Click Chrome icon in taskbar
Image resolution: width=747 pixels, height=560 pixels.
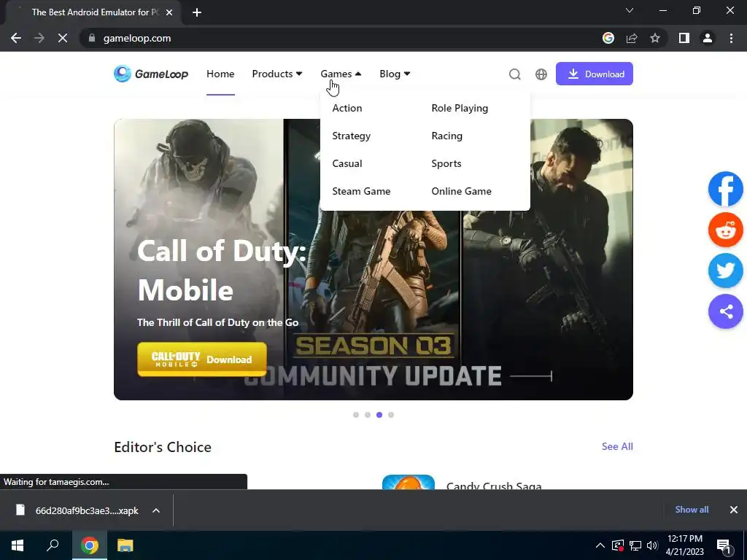point(90,545)
